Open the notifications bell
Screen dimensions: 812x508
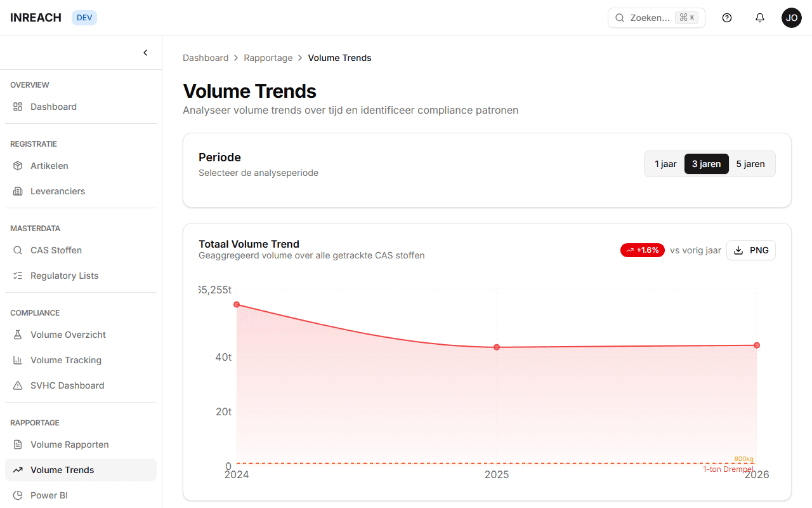click(x=760, y=18)
